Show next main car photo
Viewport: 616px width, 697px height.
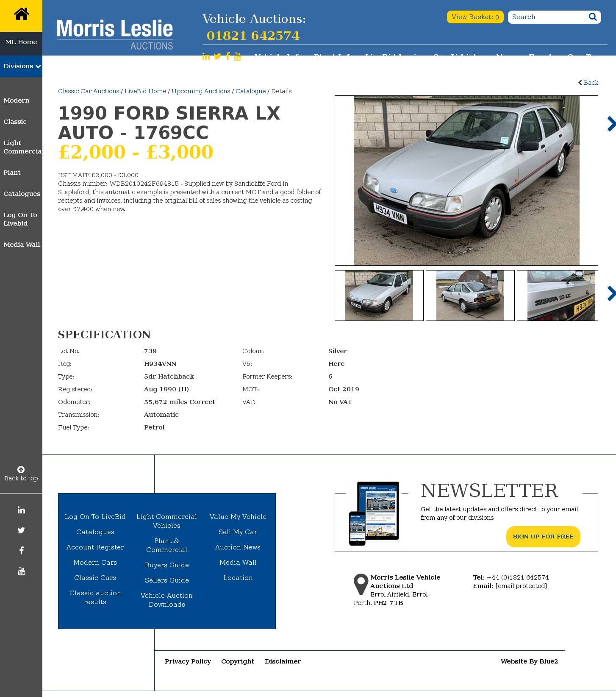coord(611,124)
